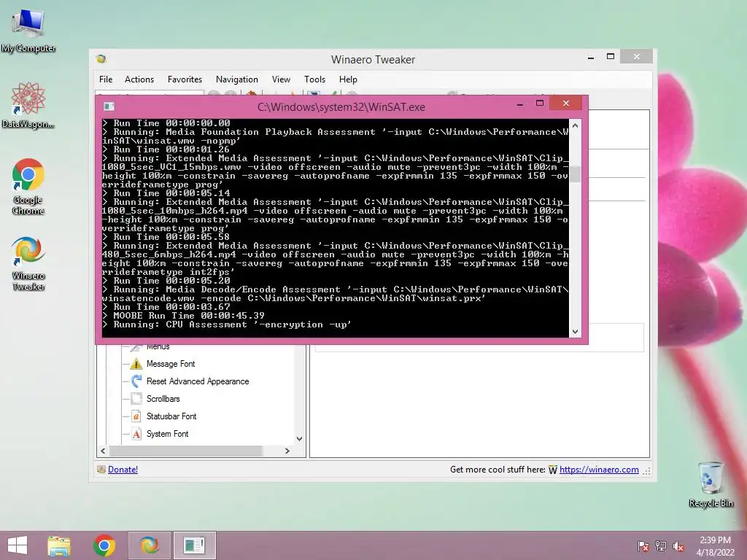Close the WinSAT.exe console window
747x560 pixels.
click(x=566, y=103)
